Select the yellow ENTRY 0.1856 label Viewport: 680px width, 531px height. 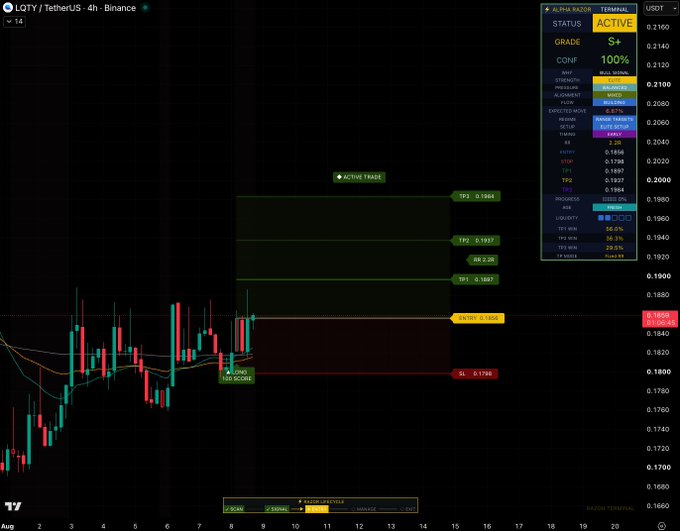point(477,318)
